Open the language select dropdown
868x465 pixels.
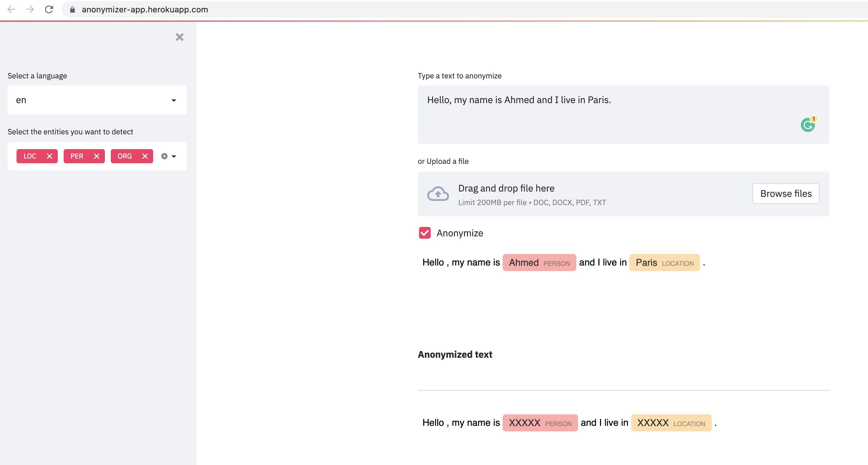97,100
